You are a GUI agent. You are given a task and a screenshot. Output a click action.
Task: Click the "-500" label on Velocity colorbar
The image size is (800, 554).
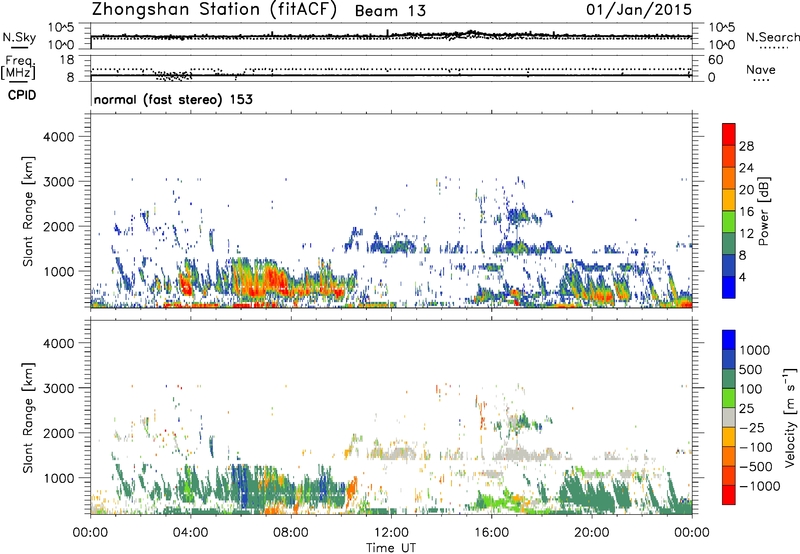(x=756, y=467)
